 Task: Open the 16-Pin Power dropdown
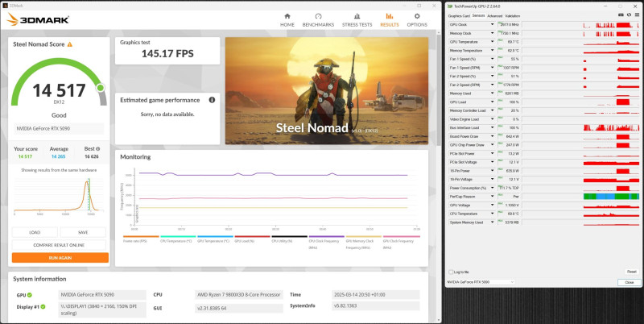point(493,171)
